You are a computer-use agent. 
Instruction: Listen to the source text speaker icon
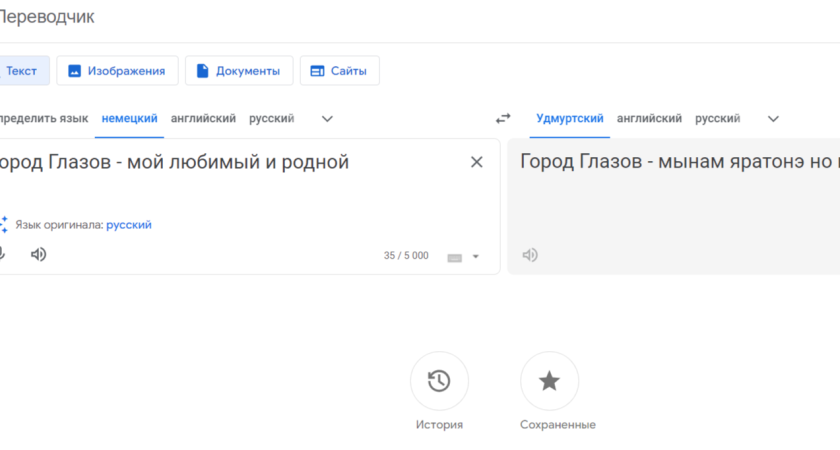tap(38, 254)
